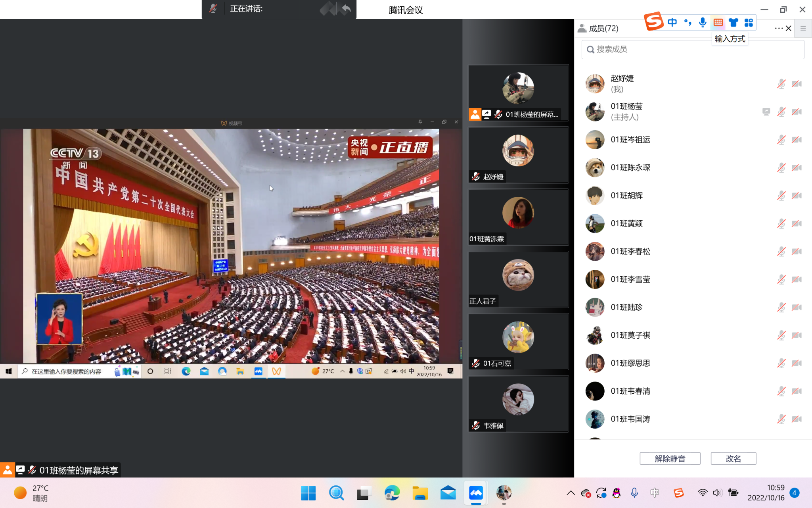Toggle camera icon for 01班黄颖

797,223
